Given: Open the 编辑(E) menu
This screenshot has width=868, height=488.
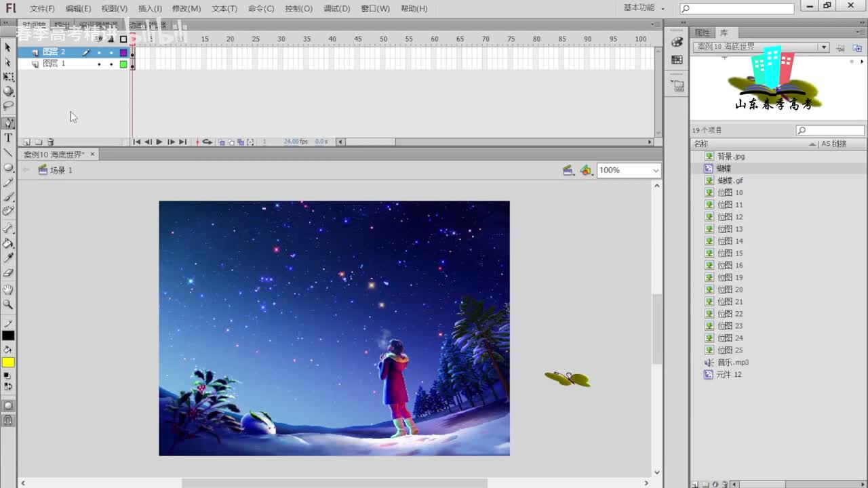Looking at the screenshot, I should tap(78, 8).
